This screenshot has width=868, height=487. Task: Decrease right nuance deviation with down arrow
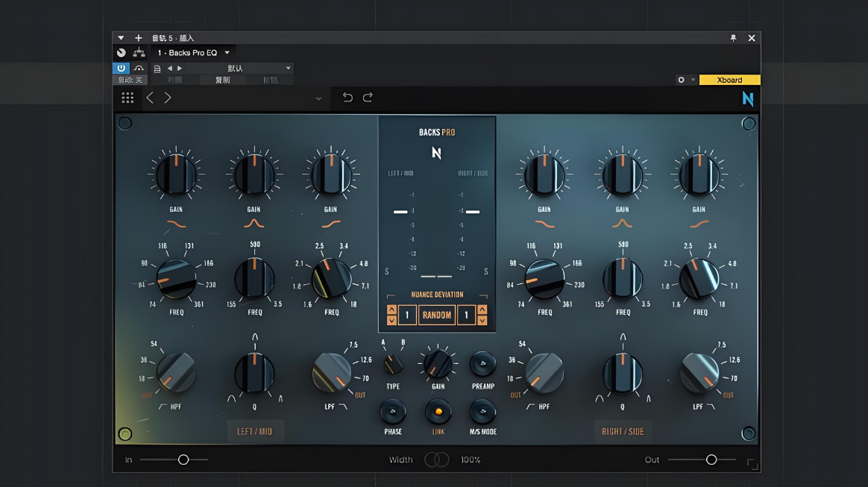(x=482, y=321)
